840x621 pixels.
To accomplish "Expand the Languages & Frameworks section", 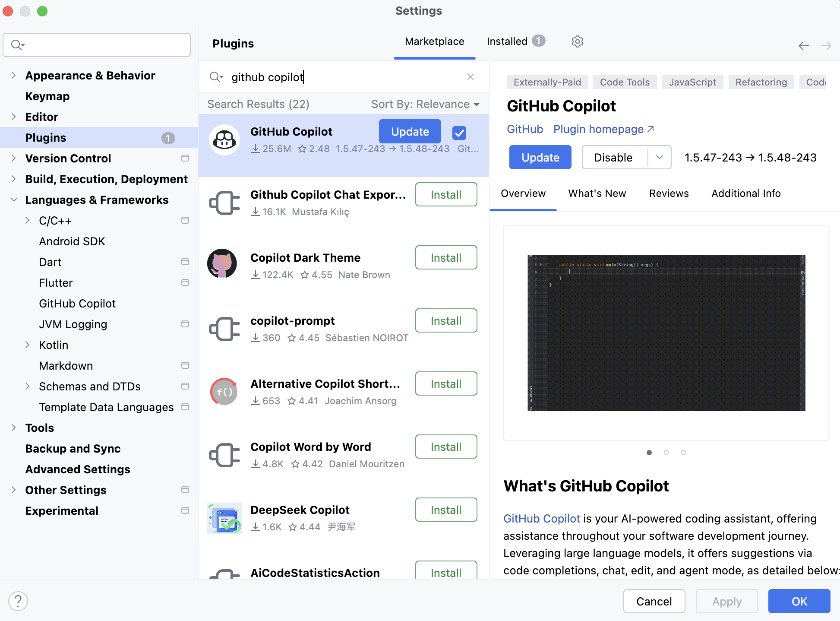I will tap(13, 200).
